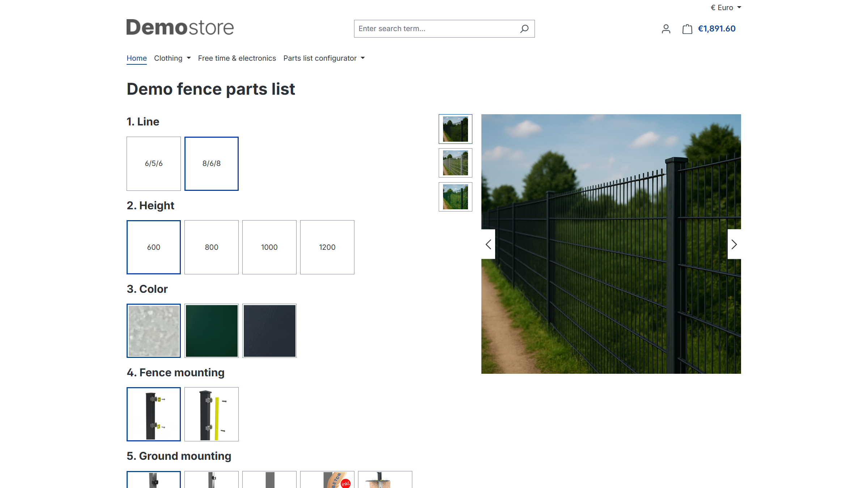The image size is (868, 488).
Task: Select line option 6/5/6
Action: (154, 164)
